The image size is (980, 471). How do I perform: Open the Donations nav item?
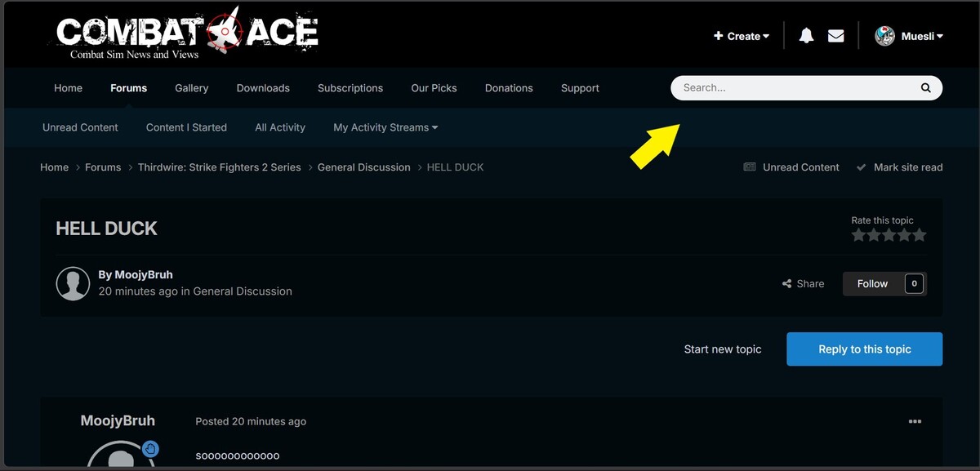coord(509,88)
